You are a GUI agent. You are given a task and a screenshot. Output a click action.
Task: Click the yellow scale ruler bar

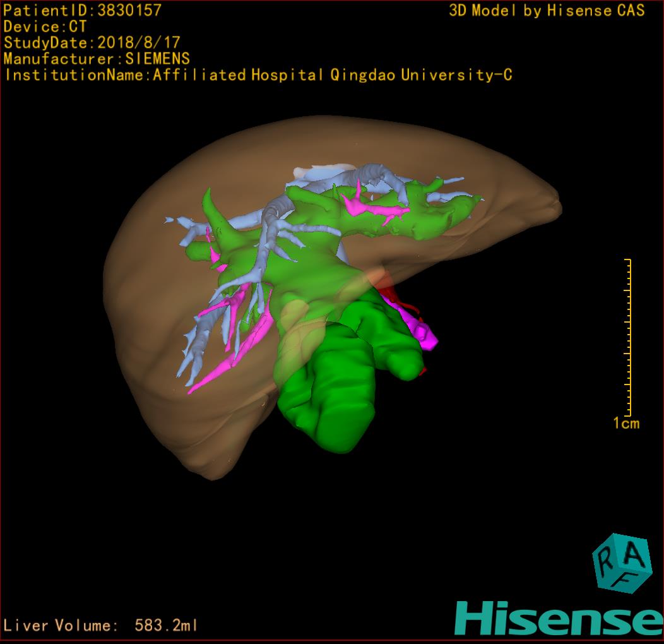click(x=629, y=337)
